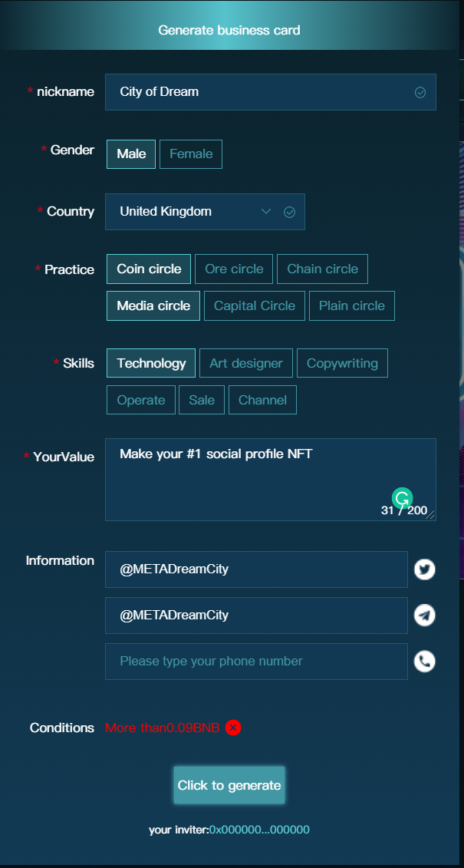Toggle the Art designer skill
Image resolution: width=464 pixels, height=868 pixels.
246,364
